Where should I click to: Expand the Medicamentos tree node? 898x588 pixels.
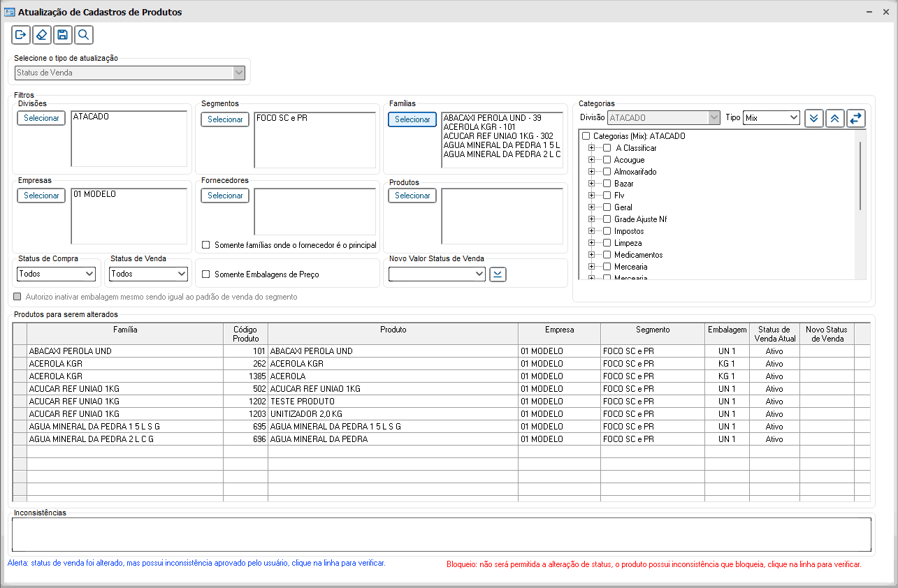[592, 255]
